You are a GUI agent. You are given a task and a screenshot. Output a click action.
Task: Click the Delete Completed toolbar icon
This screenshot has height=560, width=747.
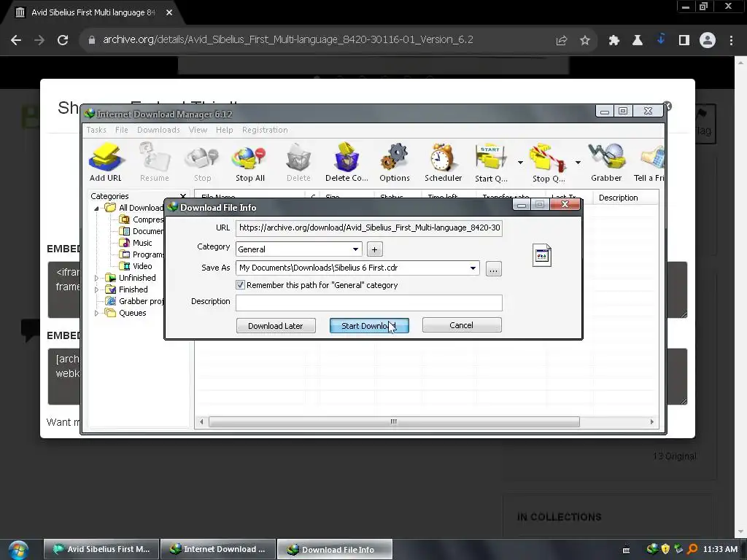[347, 163]
